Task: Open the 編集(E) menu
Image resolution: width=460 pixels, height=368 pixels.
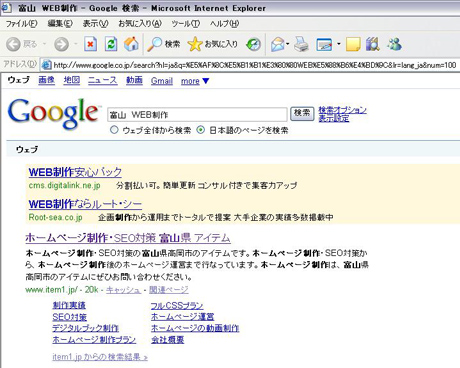Action: [60, 24]
